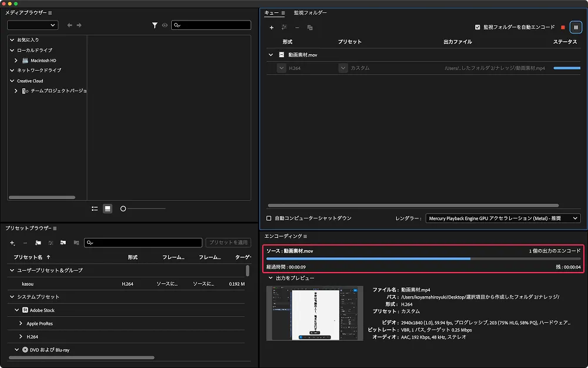Click the funnel filter icon in Media Browser

(155, 25)
